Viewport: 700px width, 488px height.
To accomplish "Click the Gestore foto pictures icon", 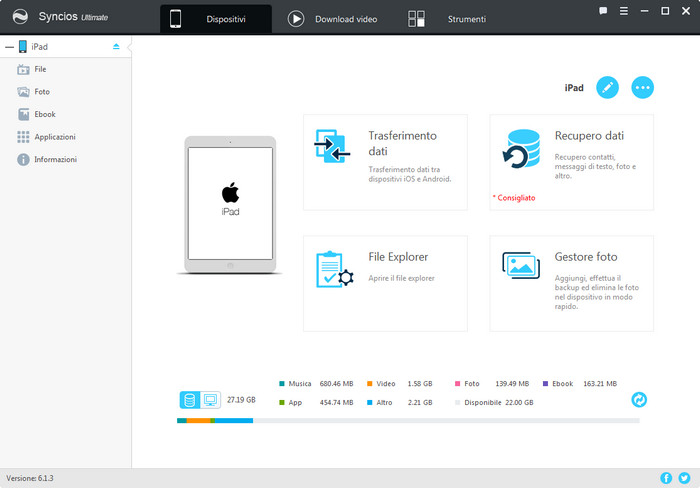I will 521,265.
